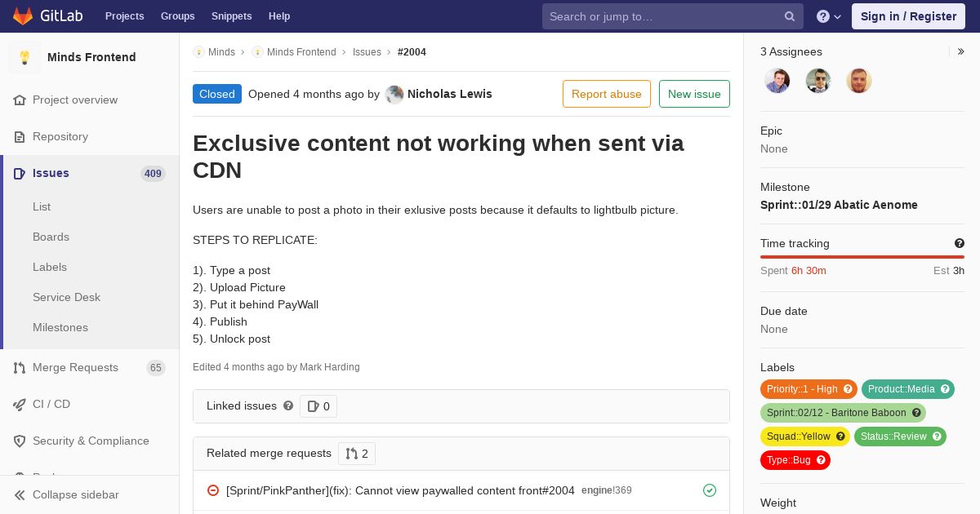Open Minds Frontend project avatar
This screenshot has width=980, height=514.
click(24, 57)
